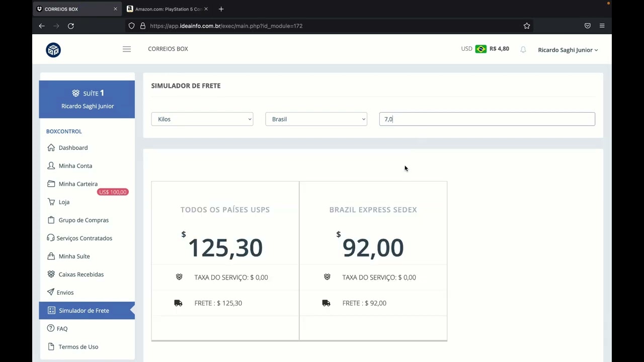Click the FRETE : $ 125,30 line
Viewport: 644px width, 362px height.
pyautogui.click(x=218, y=303)
